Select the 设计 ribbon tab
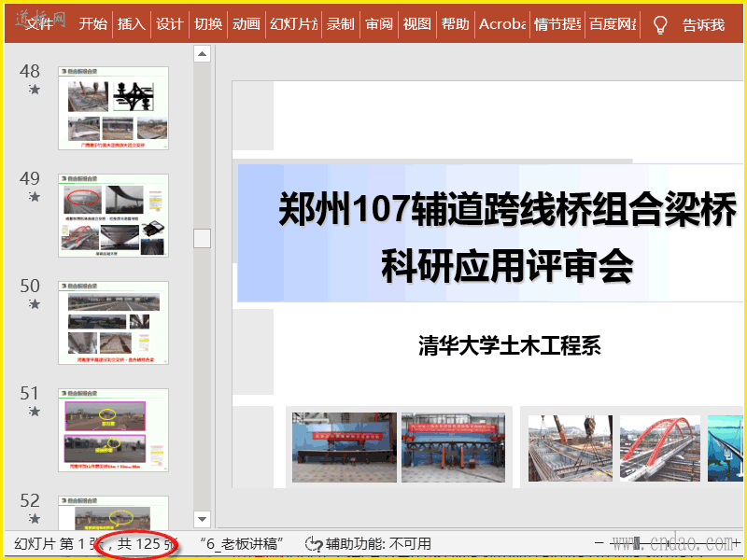 tap(170, 24)
